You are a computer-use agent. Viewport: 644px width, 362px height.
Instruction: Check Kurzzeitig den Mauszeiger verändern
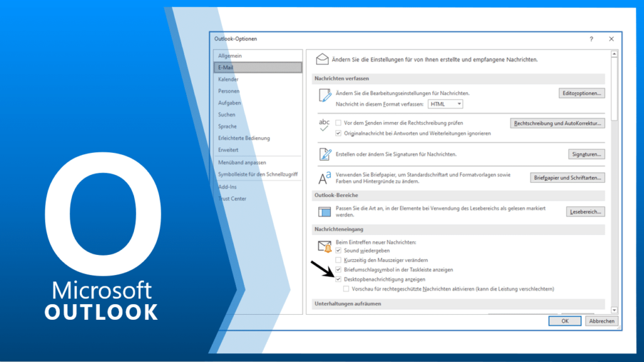tap(338, 260)
